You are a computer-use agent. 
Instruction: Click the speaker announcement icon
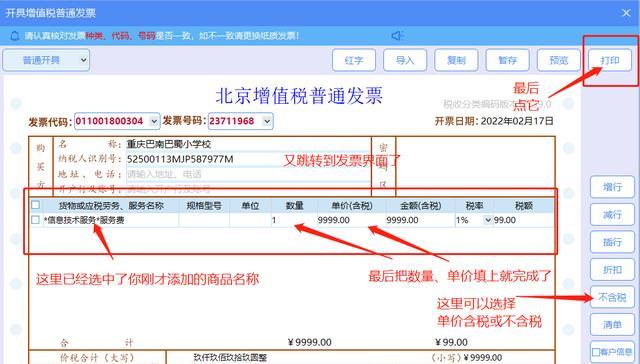click(x=397, y=36)
